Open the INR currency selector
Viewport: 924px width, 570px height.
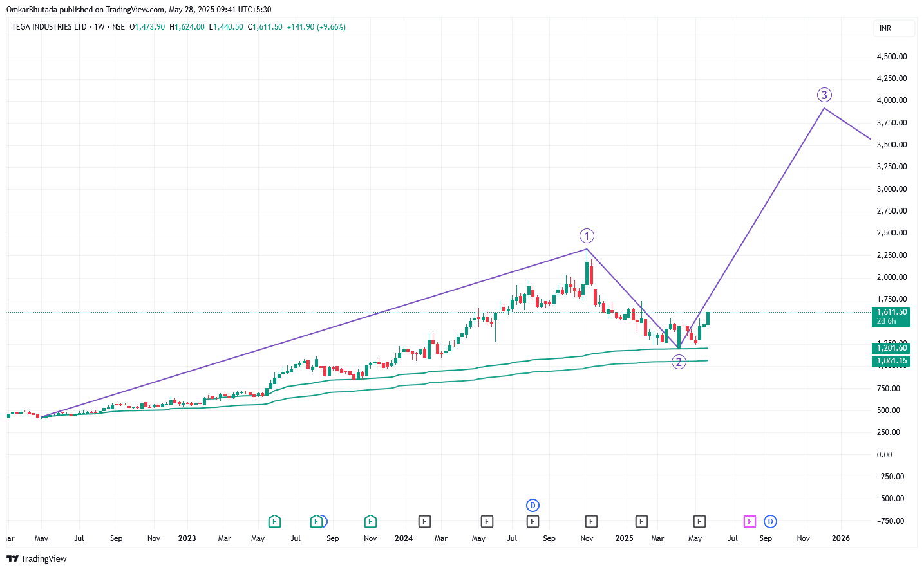click(894, 28)
